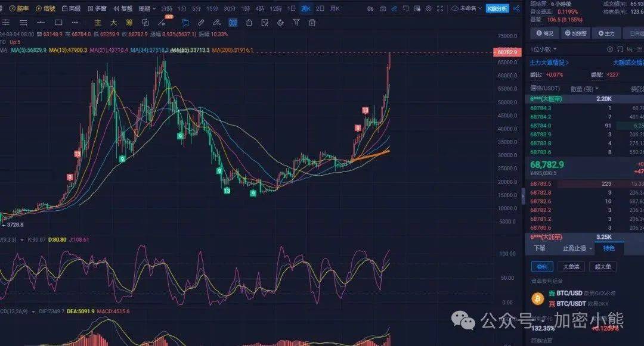644x346 pixels.
Task: Click bid price 68783.5 in order book
Action: click(x=540, y=183)
